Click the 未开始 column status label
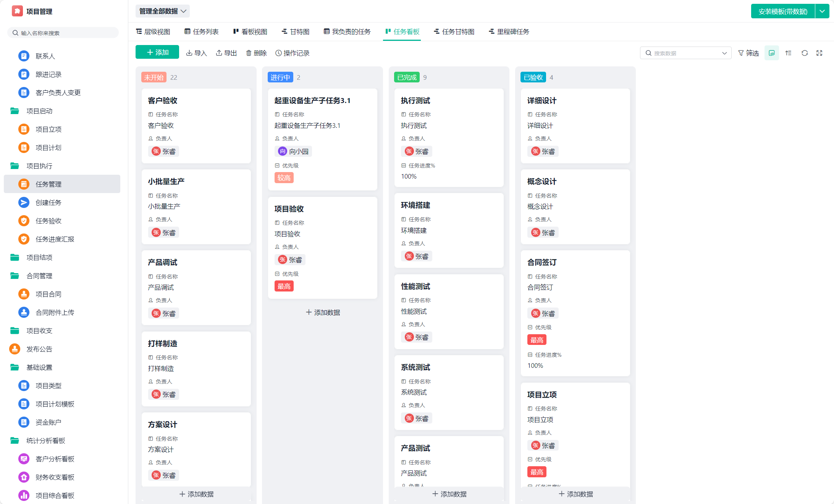Screen dimensions: 834x504 [x=154, y=77]
